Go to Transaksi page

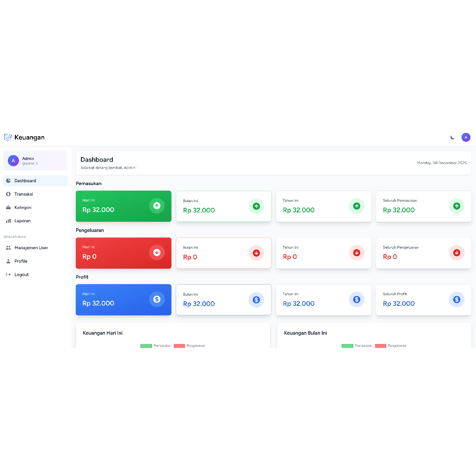point(35,194)
